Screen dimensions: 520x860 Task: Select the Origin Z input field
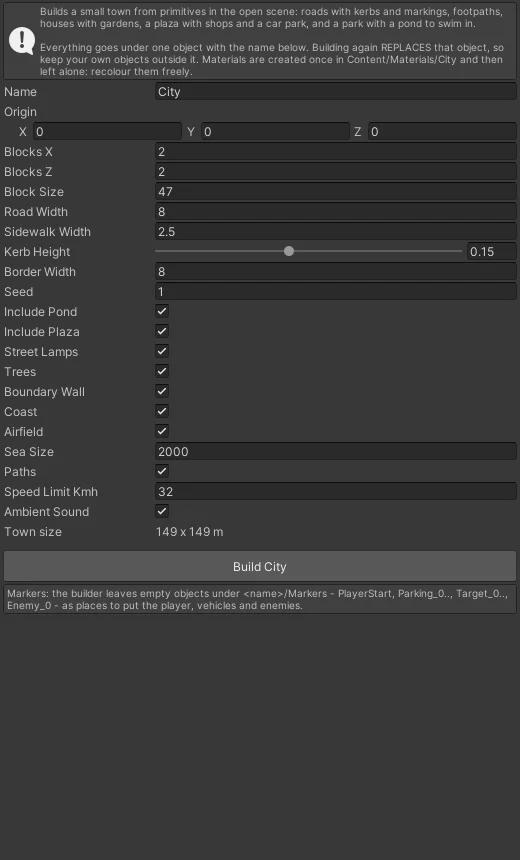(442, 132)
